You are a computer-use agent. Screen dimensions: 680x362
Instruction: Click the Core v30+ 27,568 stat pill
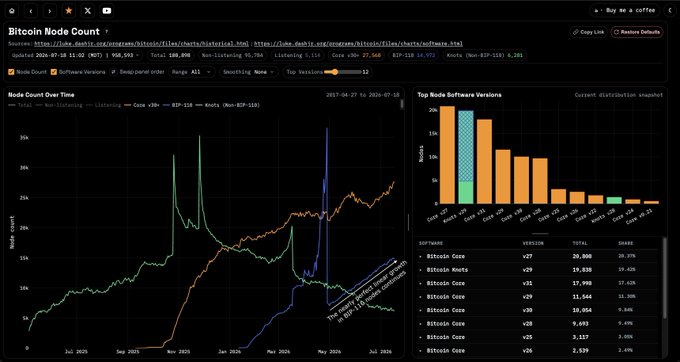tap(356, 55)
